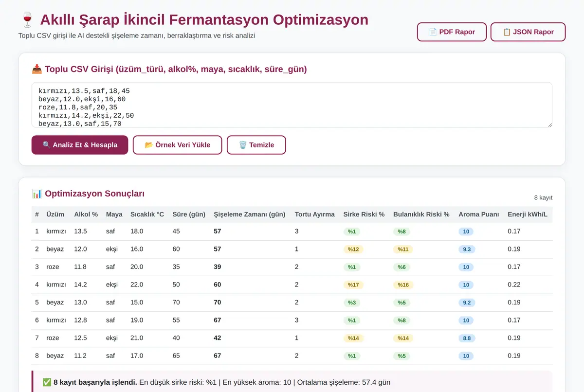Click the Süre (gün) column header

189,214
